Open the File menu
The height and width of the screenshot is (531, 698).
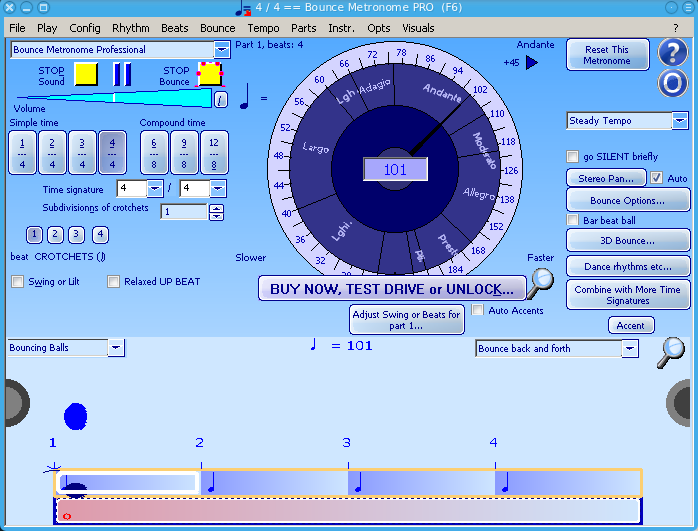point(17,28)
